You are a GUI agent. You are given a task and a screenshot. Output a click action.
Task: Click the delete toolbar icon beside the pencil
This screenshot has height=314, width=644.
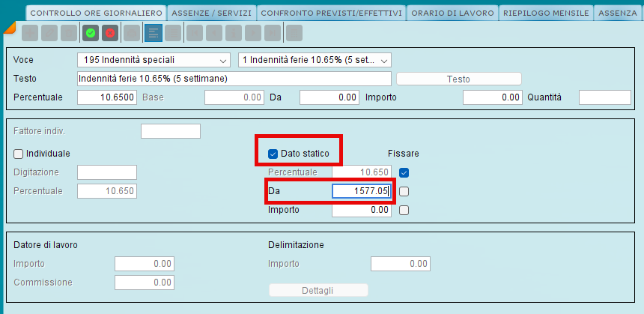(69, 33)
